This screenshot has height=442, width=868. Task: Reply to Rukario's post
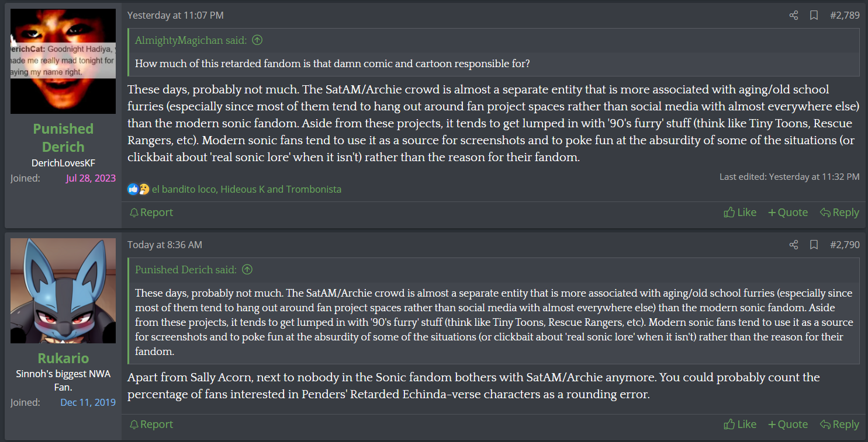[x=839, y=424]
